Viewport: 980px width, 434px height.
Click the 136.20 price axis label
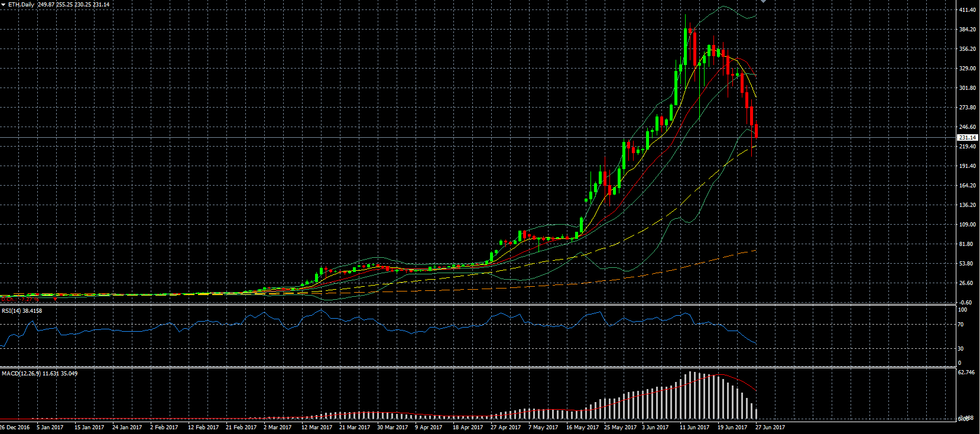tap(968, 205)
